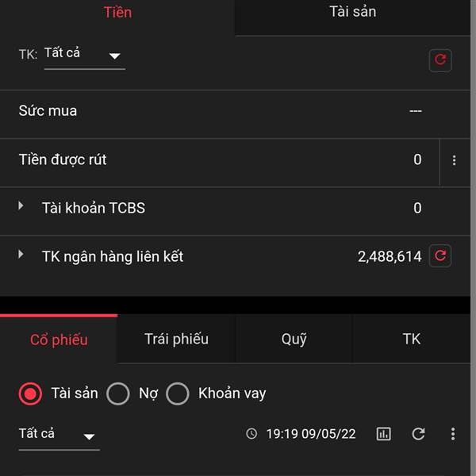Open the Trái phiếu tab
The height and width of the screenshot is (476, 476).
pos(176,340)
